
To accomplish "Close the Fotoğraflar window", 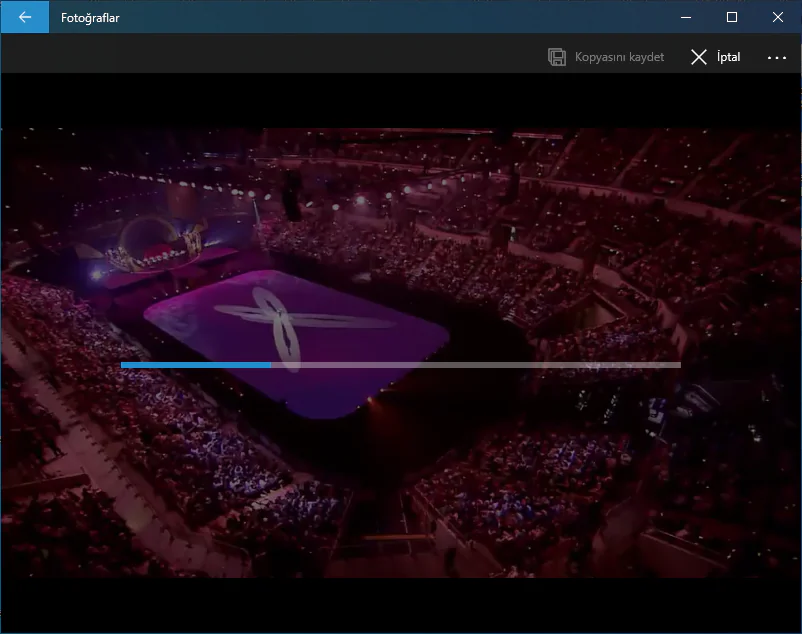I will coord(777,17).
